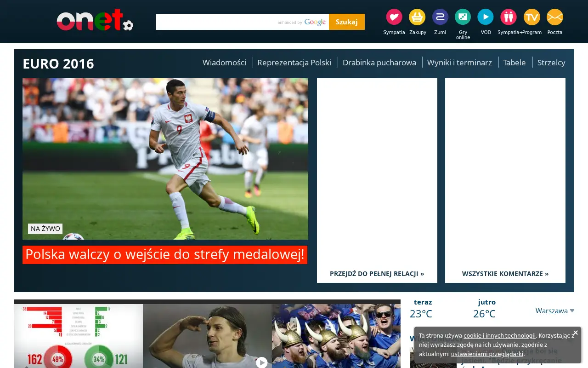The image size is (588, 368).
Task: Open the Sympatia+ couple icon
Action: [x=509, y=17]
